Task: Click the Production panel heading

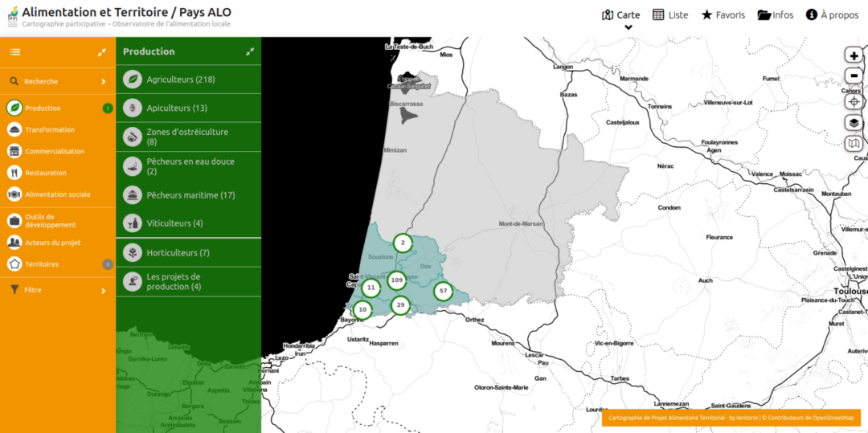Action: tap(149, 51)
